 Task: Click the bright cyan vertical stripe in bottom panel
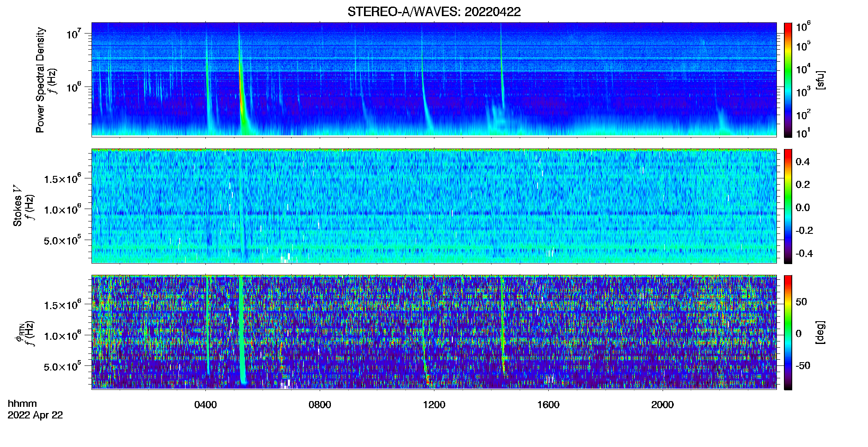[x=241, y=329]
